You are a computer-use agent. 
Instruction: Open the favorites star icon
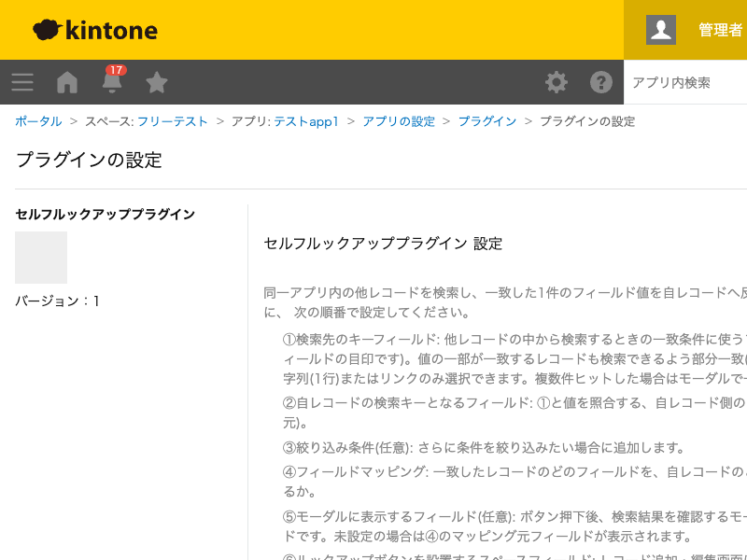coord(157,82)
